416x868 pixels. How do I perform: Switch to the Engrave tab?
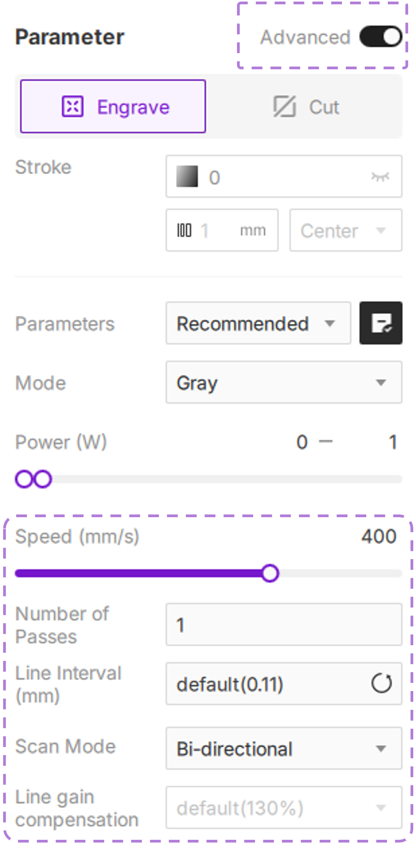tap(113, 106)
